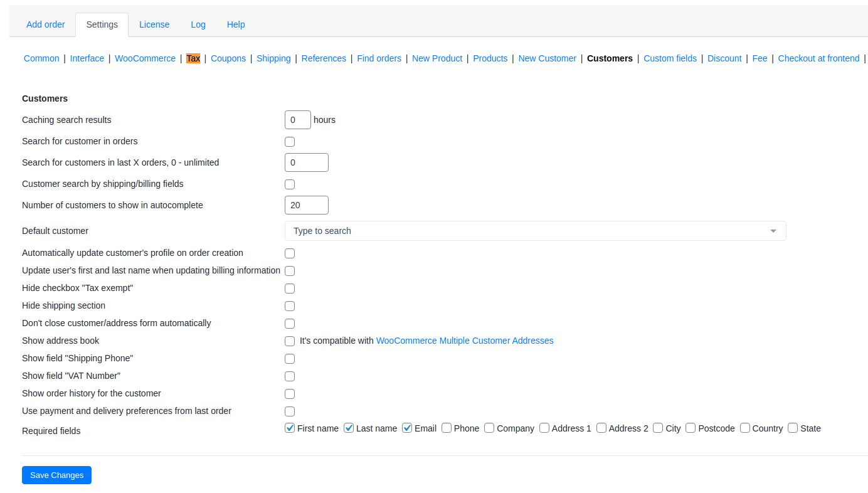
Task: Open the Add order tab
Action: pyautogui.click(x=46, y=24)
